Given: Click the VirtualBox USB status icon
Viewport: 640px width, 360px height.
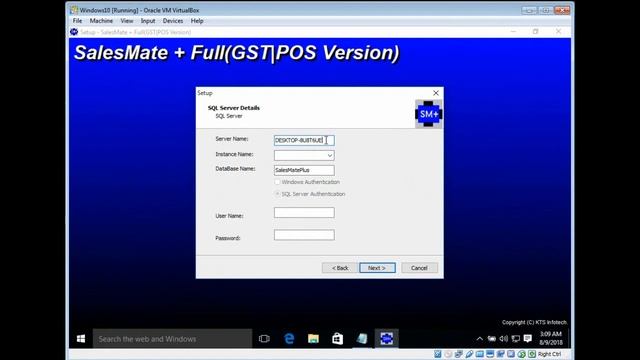Looking at the screenshot, I should (x=469, y=354).
